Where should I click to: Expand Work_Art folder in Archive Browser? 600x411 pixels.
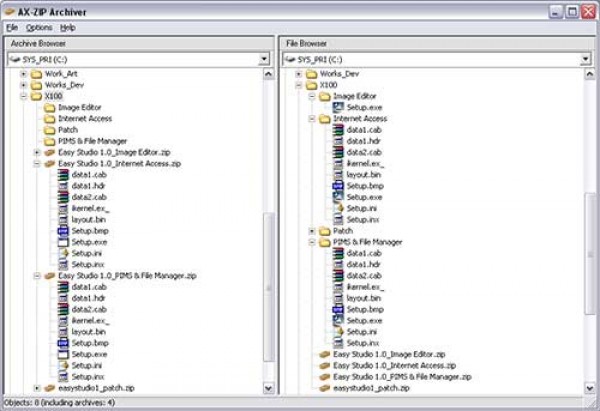(x=24, y=74)
